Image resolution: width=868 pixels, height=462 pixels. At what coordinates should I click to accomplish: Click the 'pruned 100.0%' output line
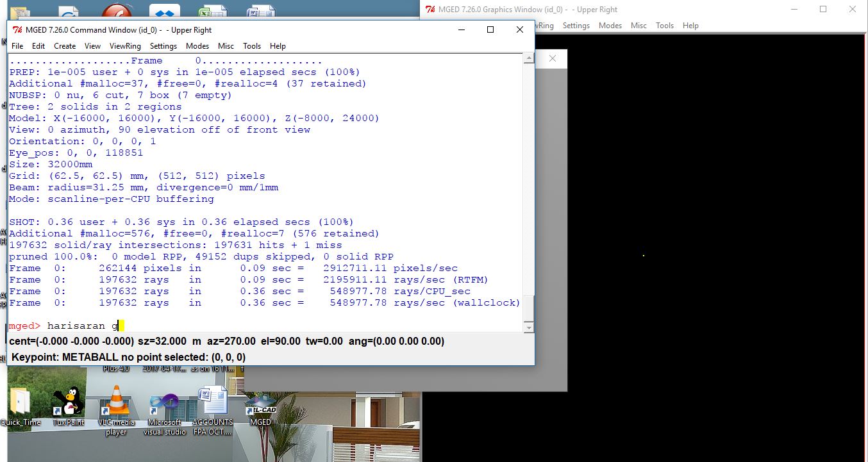[x=201, y=256]
